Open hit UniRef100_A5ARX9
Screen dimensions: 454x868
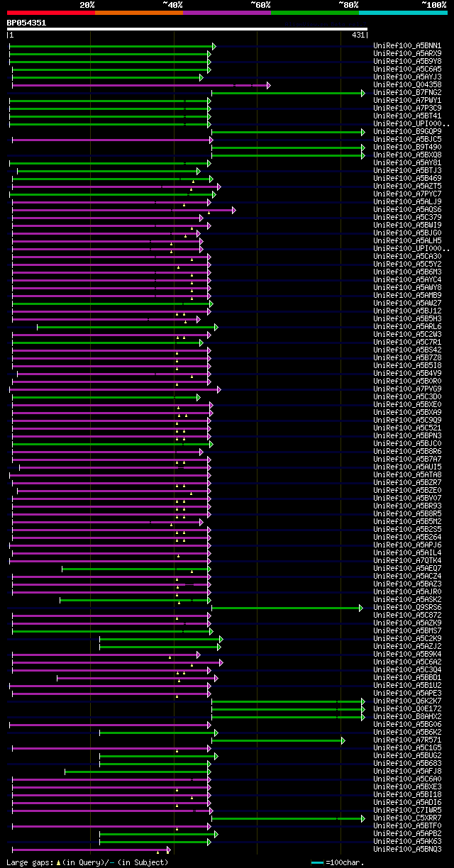pos(407,54)
